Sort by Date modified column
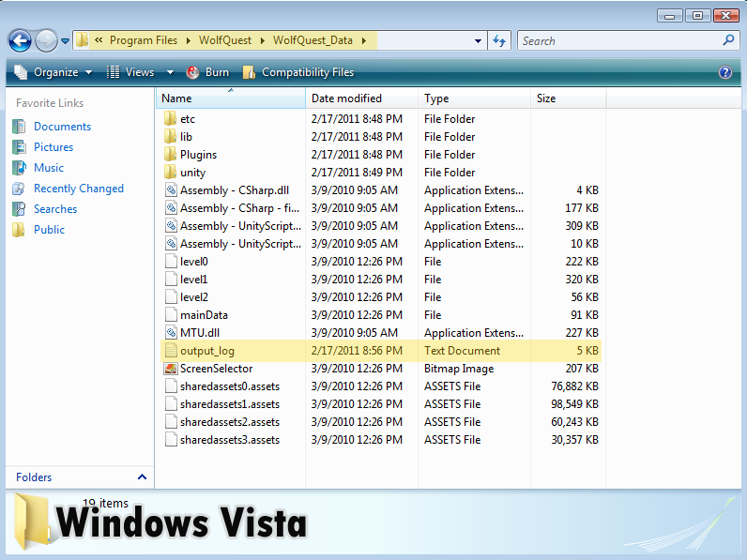This screenshot has height=560, width=747. (x=362, y=98)
